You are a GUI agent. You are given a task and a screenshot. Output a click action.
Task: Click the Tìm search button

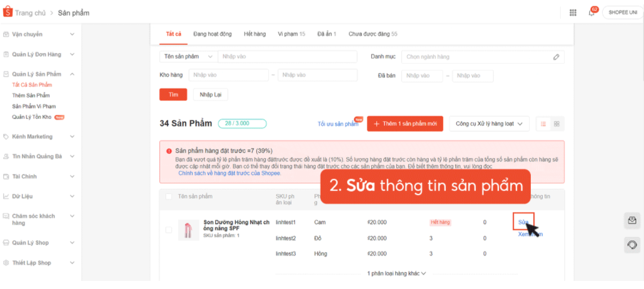point(173,94)
